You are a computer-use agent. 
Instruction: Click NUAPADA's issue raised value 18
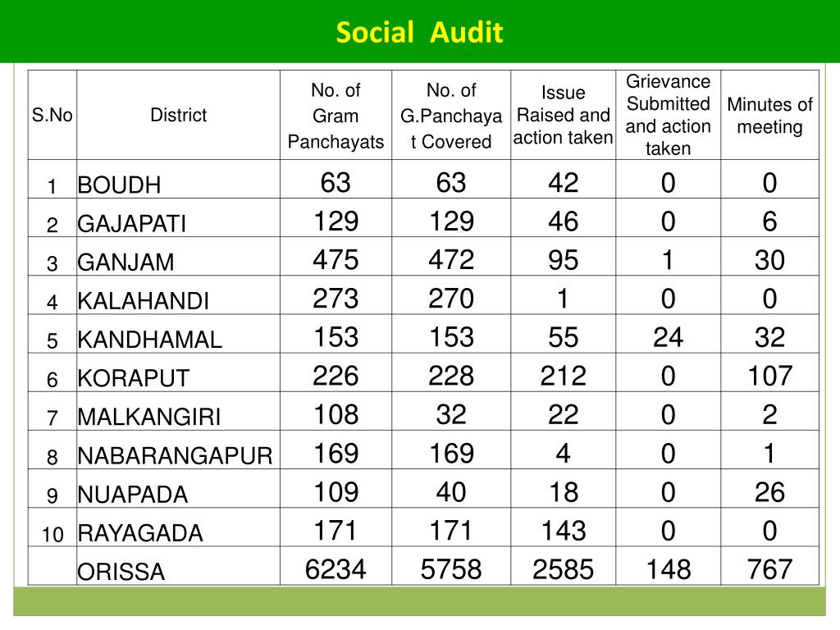click(x=563, y=492)
